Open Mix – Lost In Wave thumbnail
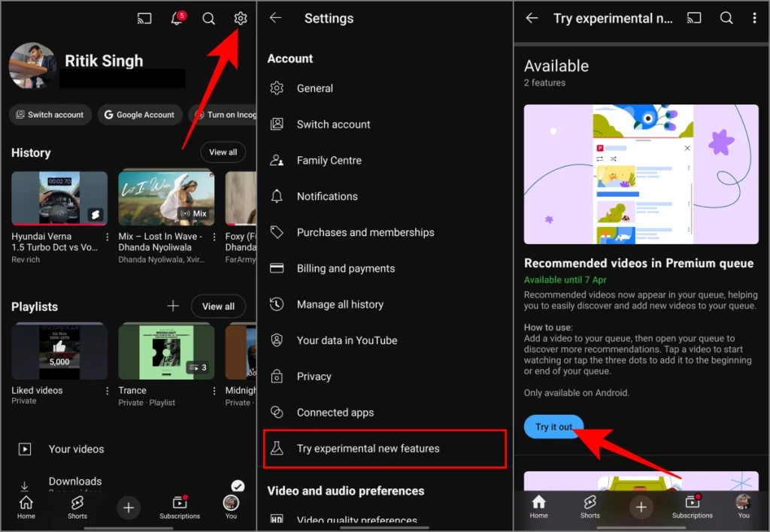 (x=166, y=198)
